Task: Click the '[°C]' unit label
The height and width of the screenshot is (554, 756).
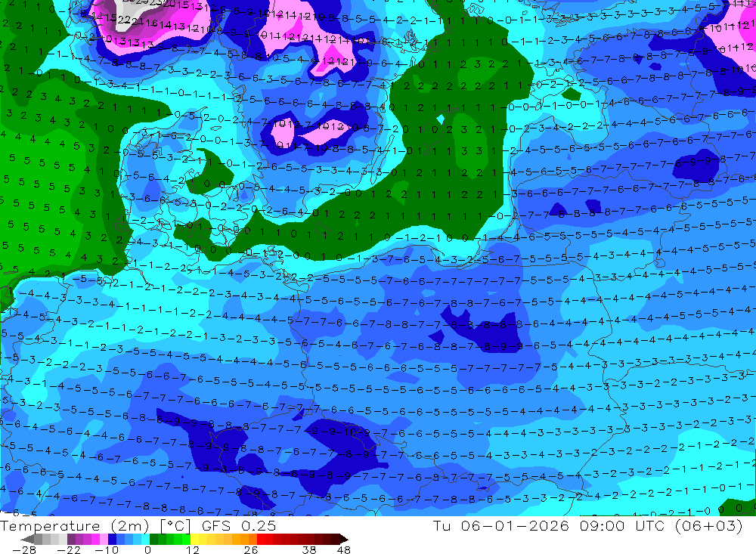Action: (175, 526)
